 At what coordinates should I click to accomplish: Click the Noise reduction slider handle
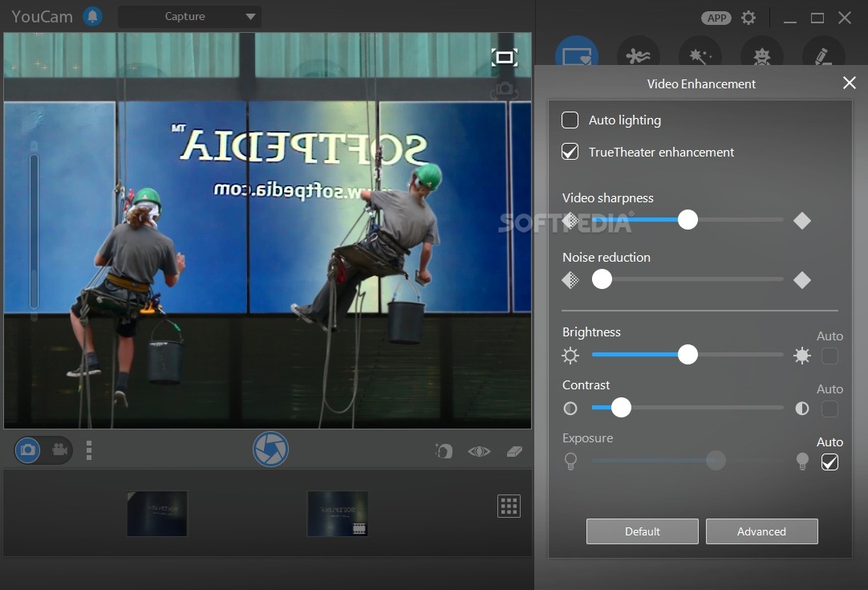click(602, 279)
